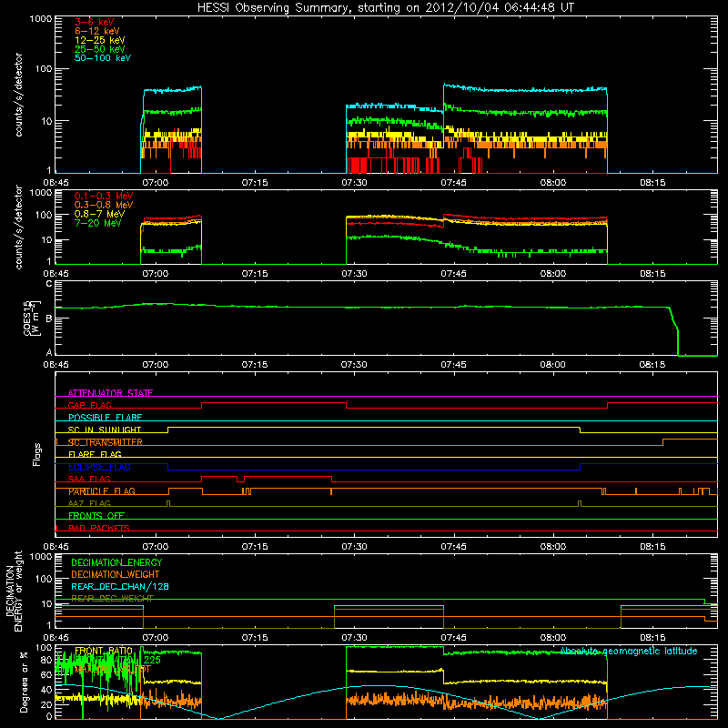
Task: Click the 0.3-0.8 MeV legend entry
Action: 104,205
